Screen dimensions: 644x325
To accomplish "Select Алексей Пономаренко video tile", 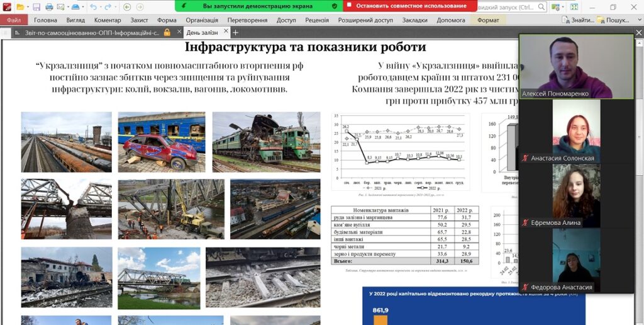I will point(576,66).
